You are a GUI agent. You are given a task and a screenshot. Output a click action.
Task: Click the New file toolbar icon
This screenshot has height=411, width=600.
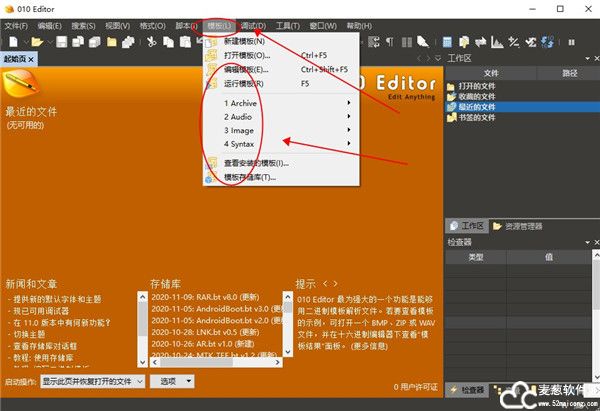[14, 42]
